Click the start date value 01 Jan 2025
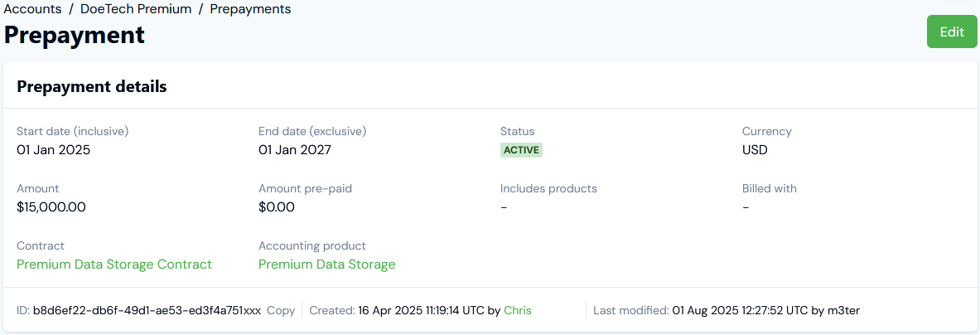Image resolution: width=980 pixels, height=335 pixels. (x=54, y=150)
